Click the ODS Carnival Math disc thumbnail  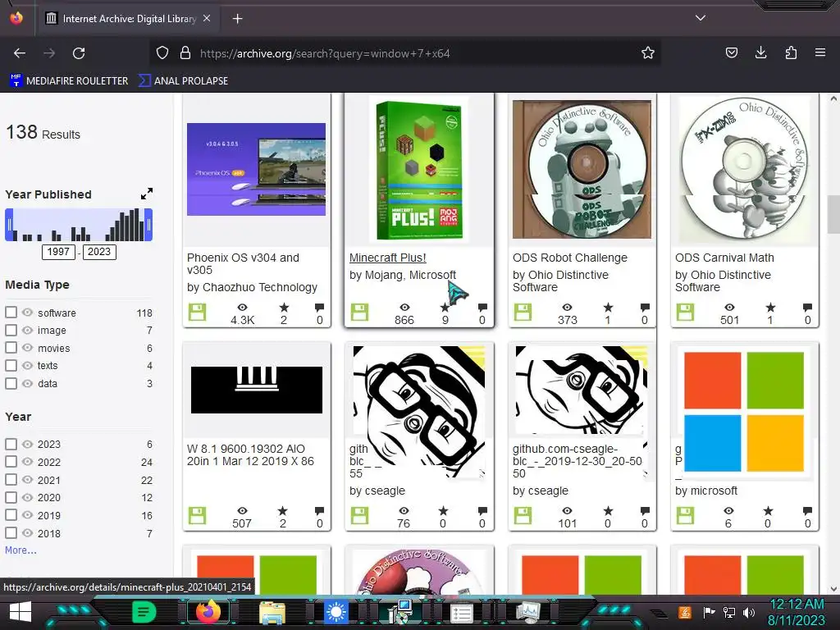coord(745,169)
